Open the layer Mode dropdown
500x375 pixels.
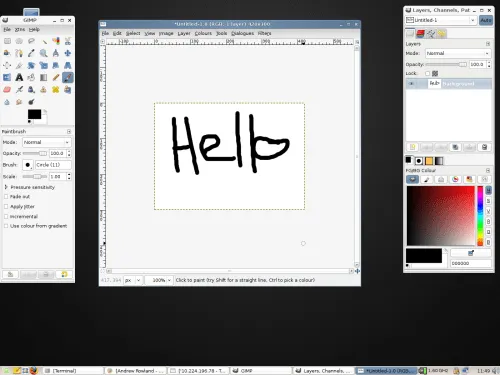point(458,53)
